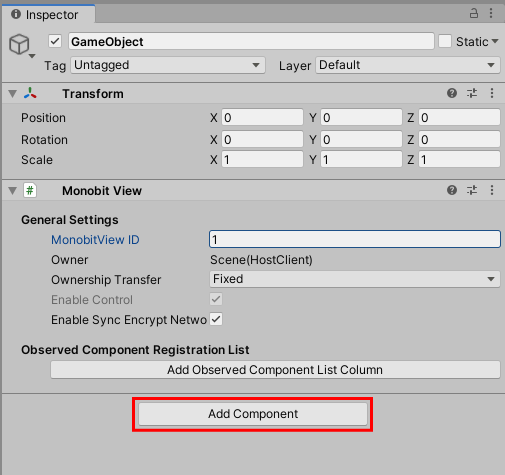The image size is (505, 475).
Task: Toggle the GameObject active checkbox
Action: point(55,42)
